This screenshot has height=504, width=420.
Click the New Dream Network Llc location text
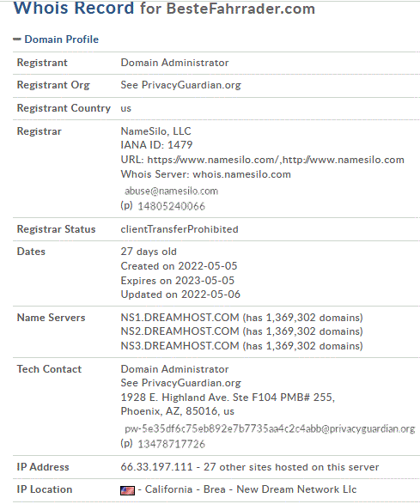296,489
